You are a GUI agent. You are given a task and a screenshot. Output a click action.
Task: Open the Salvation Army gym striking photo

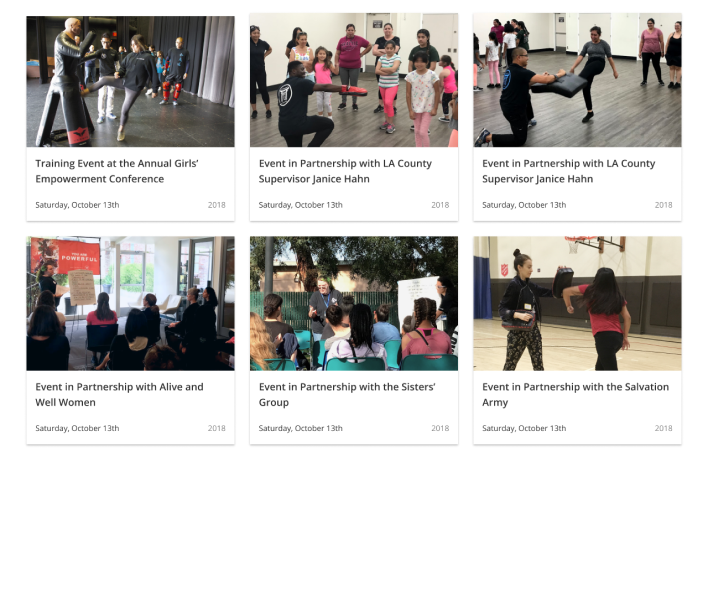(578, 303)
